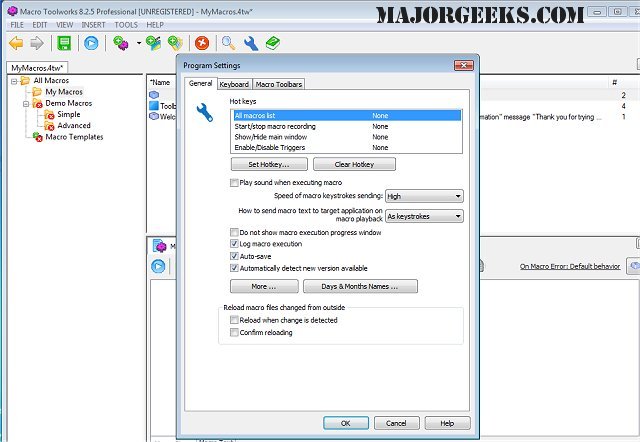Click the Simple folder icon
This screenshot has height=442, width=640.
click(49, 115)
